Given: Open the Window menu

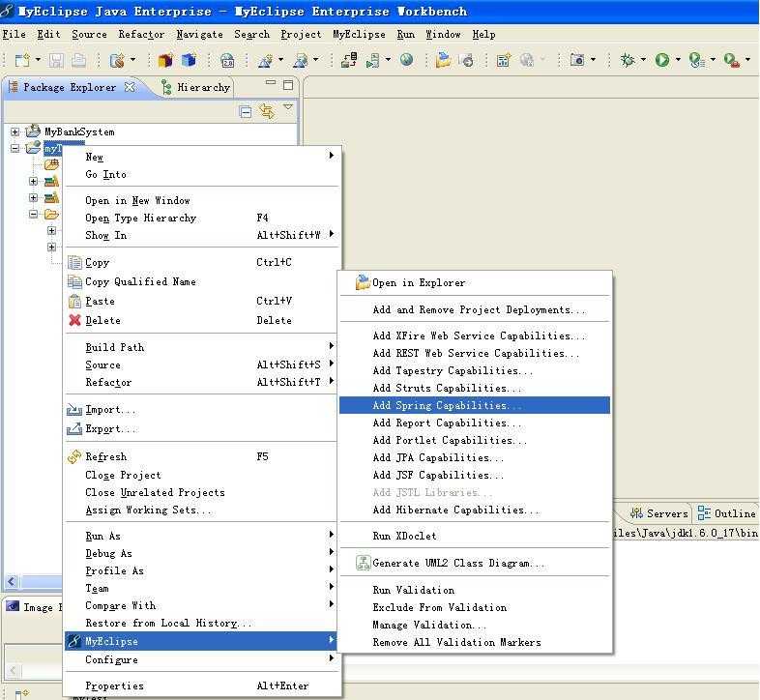Looking at the screenshot, I should tap(443, 35).
